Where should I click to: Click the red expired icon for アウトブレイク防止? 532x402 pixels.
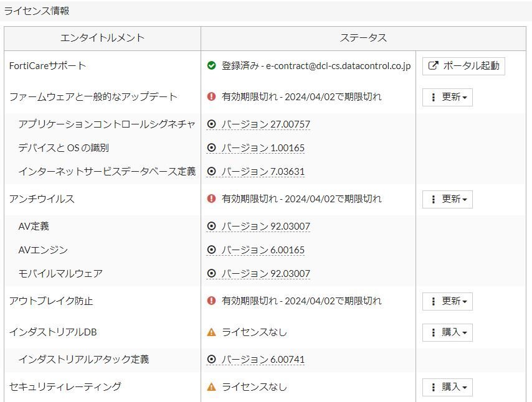coord(211,301)
